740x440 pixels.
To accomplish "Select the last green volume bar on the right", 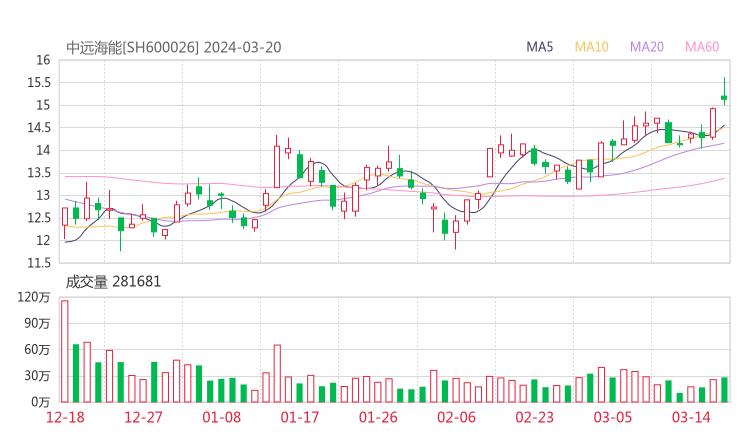I will click(x=724, y=390).
